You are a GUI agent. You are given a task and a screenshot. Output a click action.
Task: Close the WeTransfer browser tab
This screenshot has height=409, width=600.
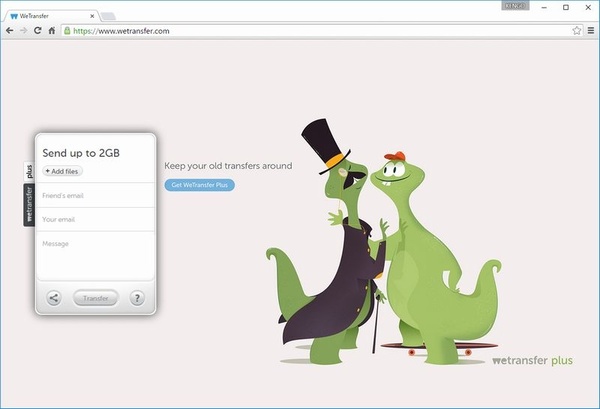pyautogui.click(x=92, y=16)
